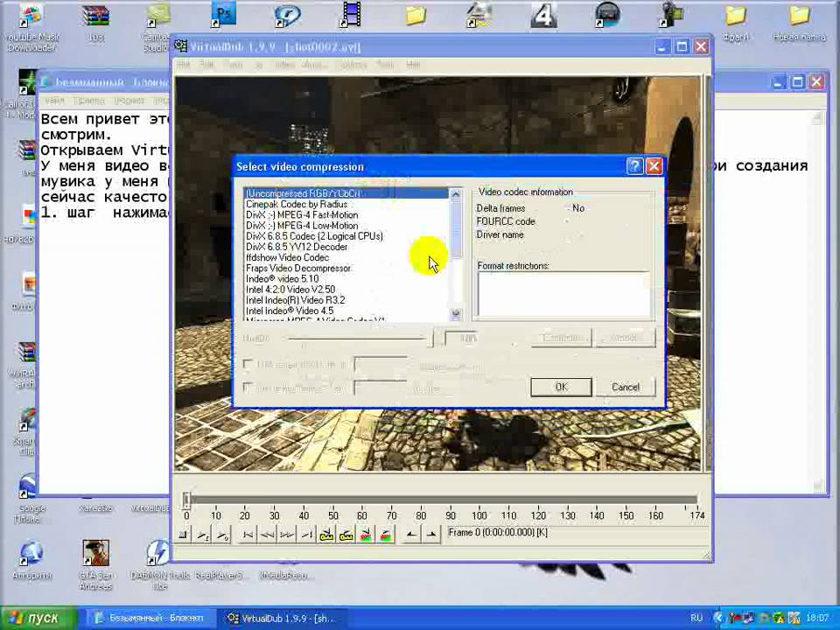The width and height of the screenshot is (840, 630).
Task: Step backward one frame in VirtualDub toolbar
Action: tap(268, 534)
